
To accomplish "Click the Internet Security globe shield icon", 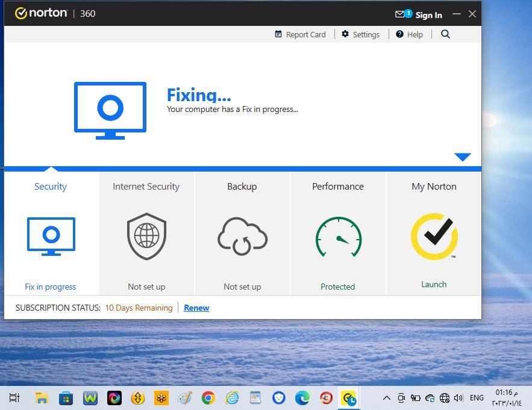I will tap(146, 237).
